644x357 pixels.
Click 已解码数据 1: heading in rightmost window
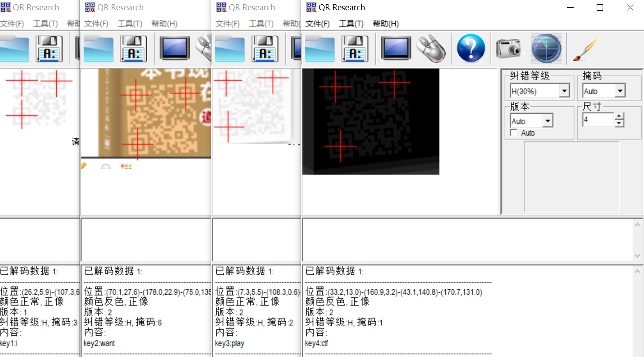(335, 271)
